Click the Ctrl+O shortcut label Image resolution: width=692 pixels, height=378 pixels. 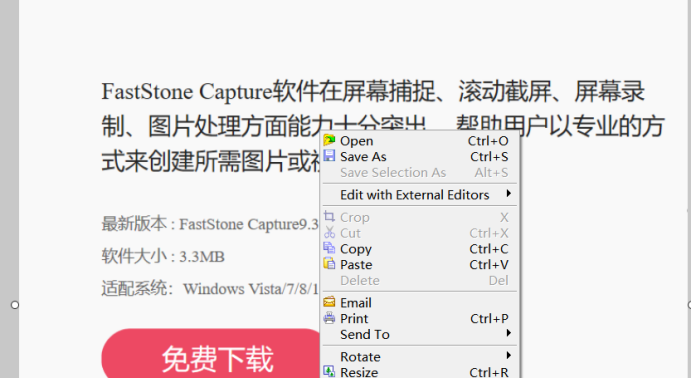pos(488,141)
